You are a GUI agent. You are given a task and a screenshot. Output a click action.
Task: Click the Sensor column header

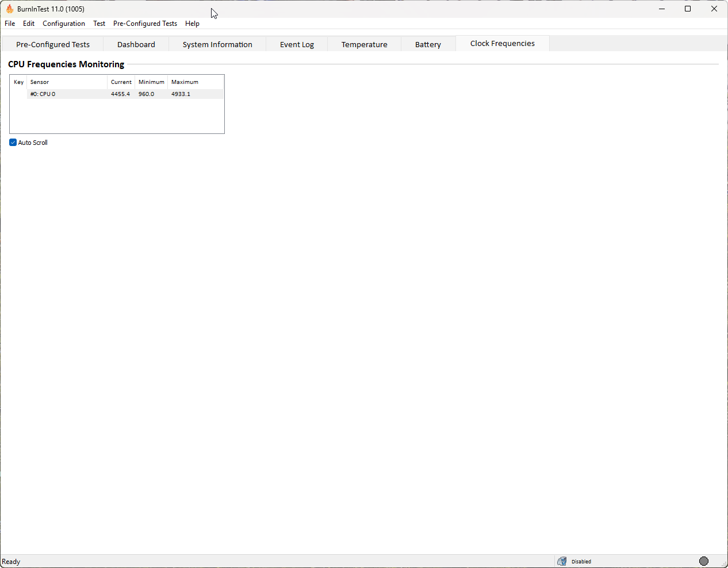coord(67,82)
